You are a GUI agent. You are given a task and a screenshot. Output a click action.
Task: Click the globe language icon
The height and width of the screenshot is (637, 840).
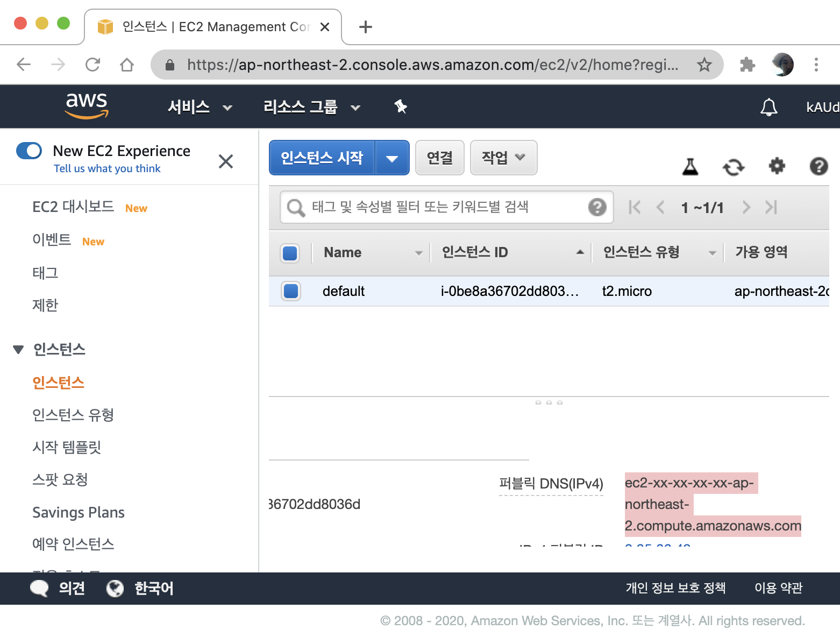click(x=115, y=589)
